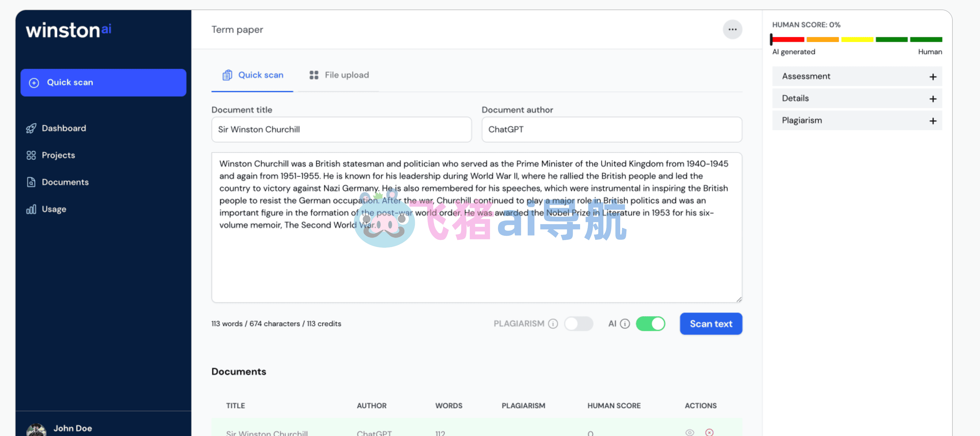Click the human score color bar
The height and width of the screenshot is (436, 980).
tap(857, 39)
